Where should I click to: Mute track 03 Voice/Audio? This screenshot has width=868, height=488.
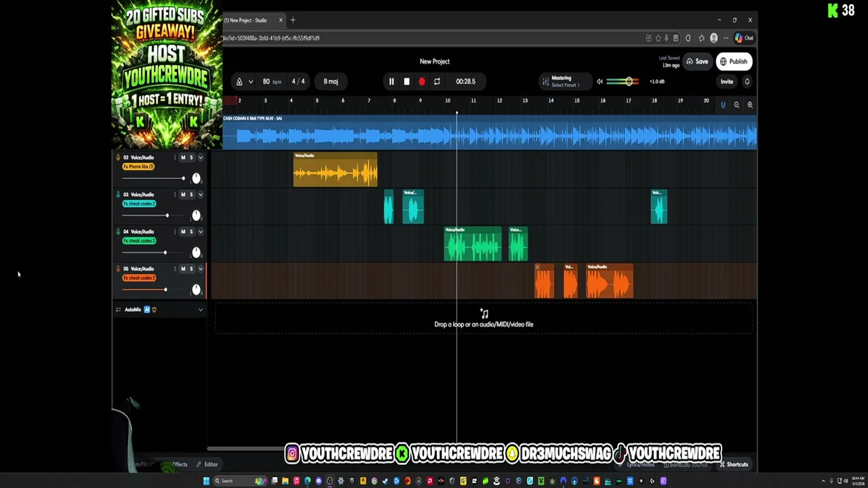pyautogui.click(x=183, y=195)
